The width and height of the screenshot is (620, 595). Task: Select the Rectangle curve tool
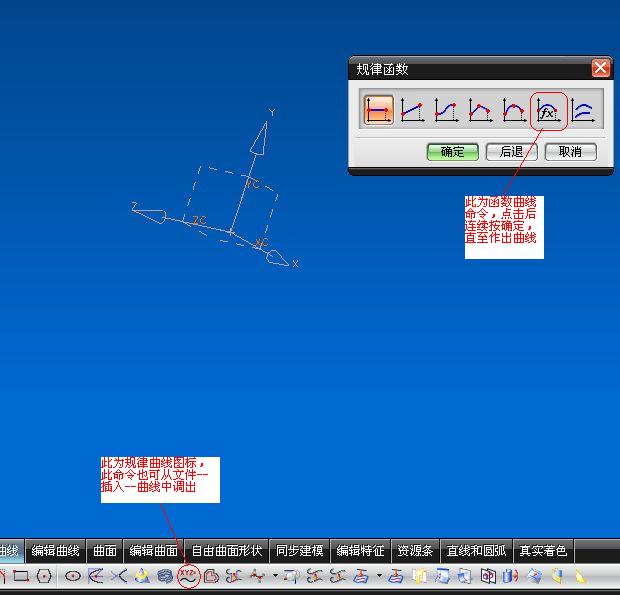tap(21, 576)
